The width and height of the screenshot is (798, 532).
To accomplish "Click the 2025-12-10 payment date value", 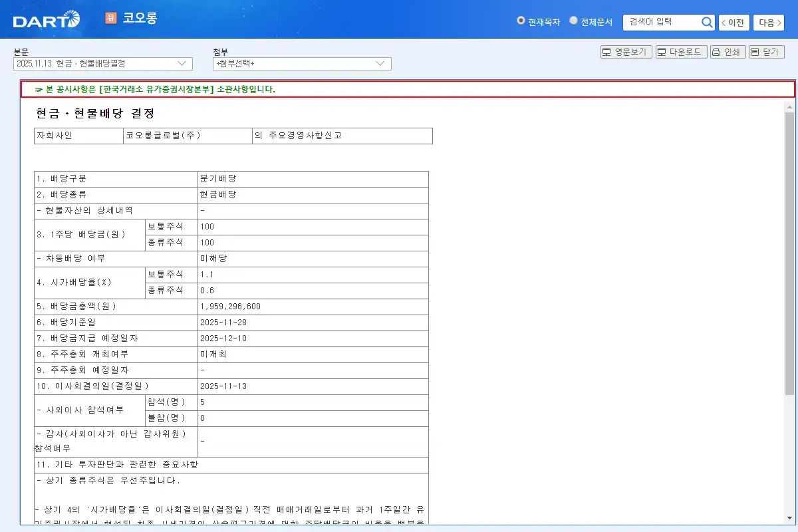I will tap(223, 338).
